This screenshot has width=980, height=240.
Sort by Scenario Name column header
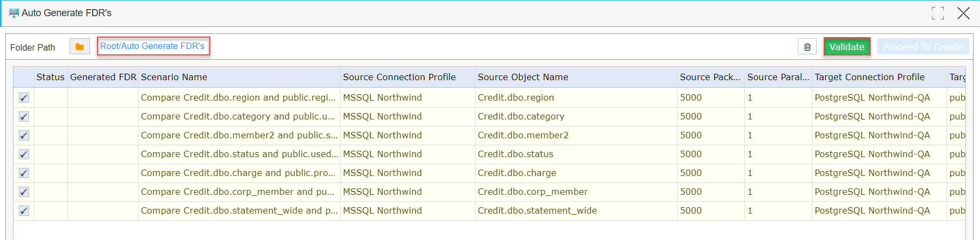point(239,77)
